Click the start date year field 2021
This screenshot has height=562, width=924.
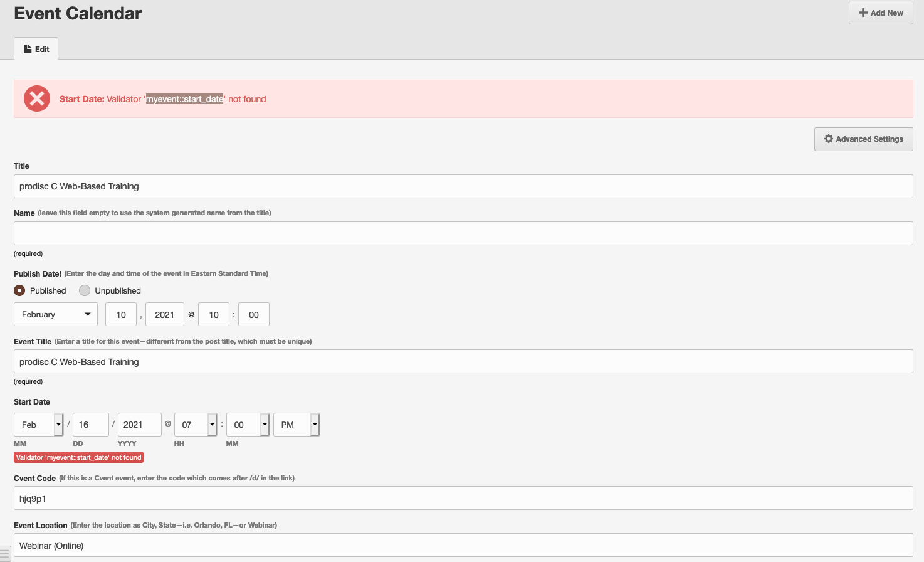click(x=140, y=425)
